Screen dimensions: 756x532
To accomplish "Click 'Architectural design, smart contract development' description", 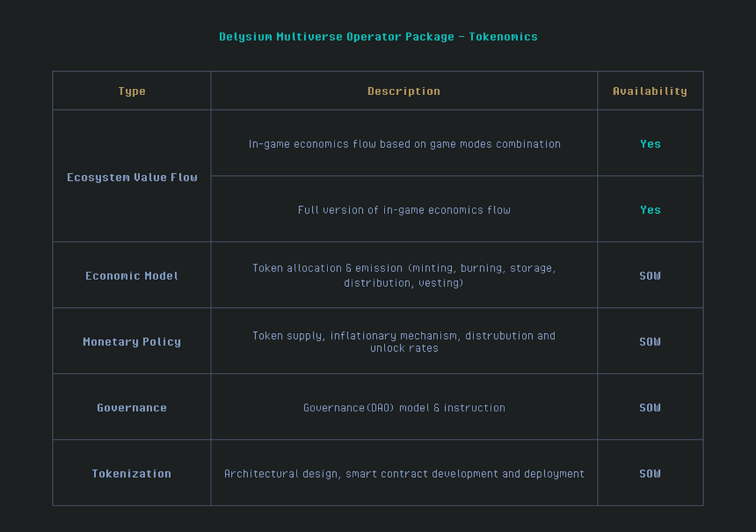I will (x=404, y=474).
